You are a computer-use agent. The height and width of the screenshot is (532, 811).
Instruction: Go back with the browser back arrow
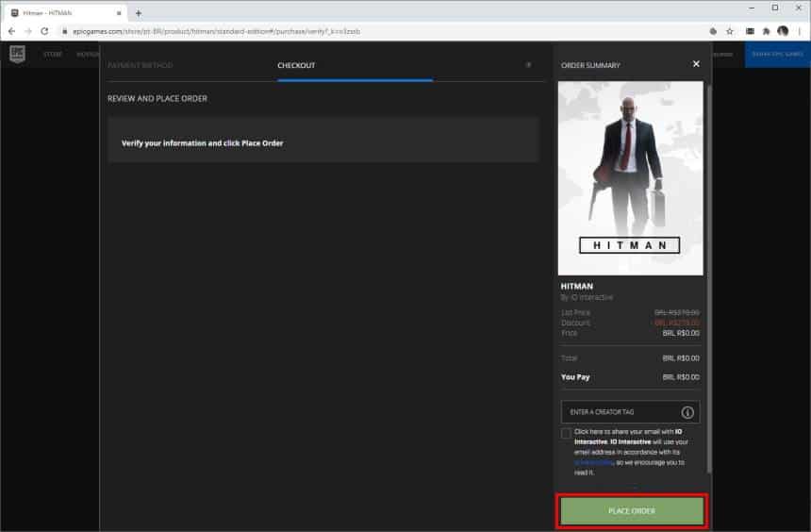click(11, 31)
